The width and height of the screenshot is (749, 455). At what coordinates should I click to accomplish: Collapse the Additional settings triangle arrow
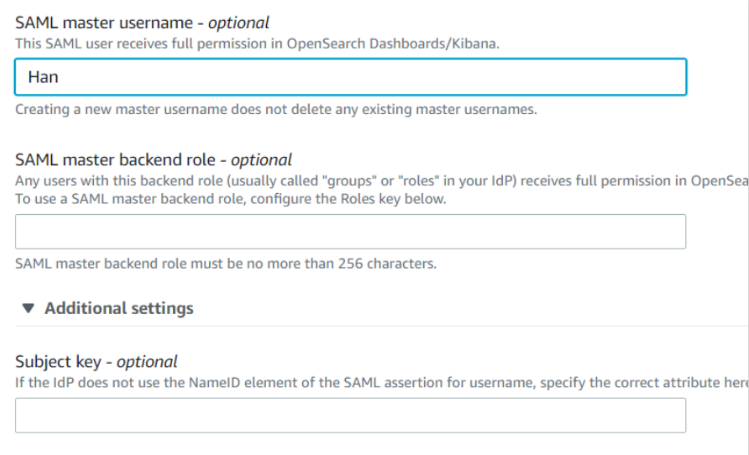(28, 308)
